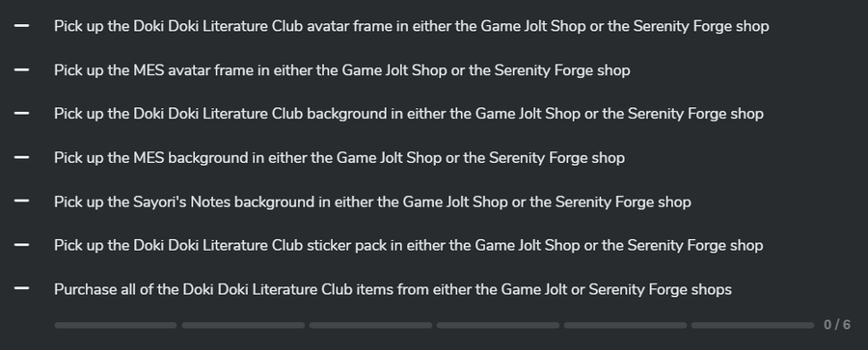Click dash icon beside DDLC avatar frame objective

pyautogui.click(x=21, y=25)
